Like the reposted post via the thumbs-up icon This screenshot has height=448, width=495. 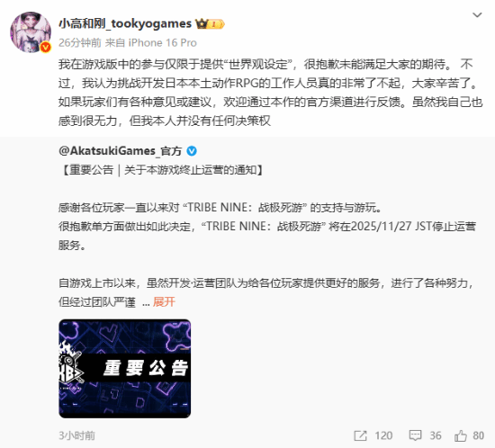click(461, 435)
